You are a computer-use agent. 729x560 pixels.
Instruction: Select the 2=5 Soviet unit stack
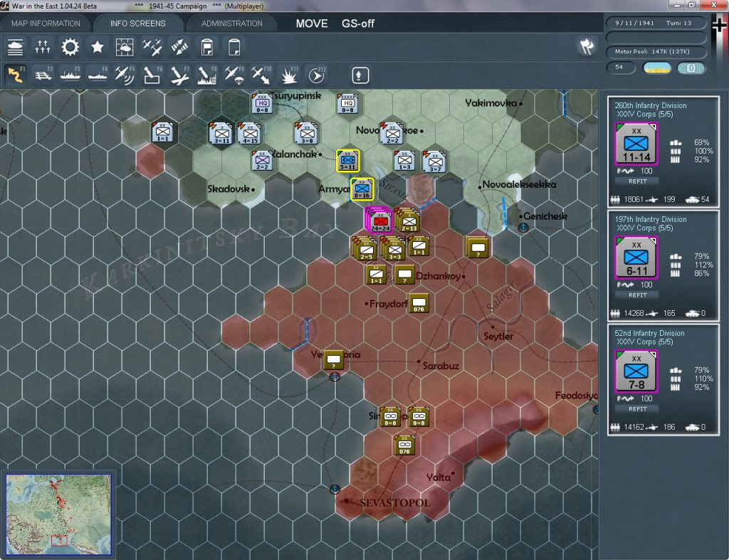pyautogui.click(x=365, y=248)
